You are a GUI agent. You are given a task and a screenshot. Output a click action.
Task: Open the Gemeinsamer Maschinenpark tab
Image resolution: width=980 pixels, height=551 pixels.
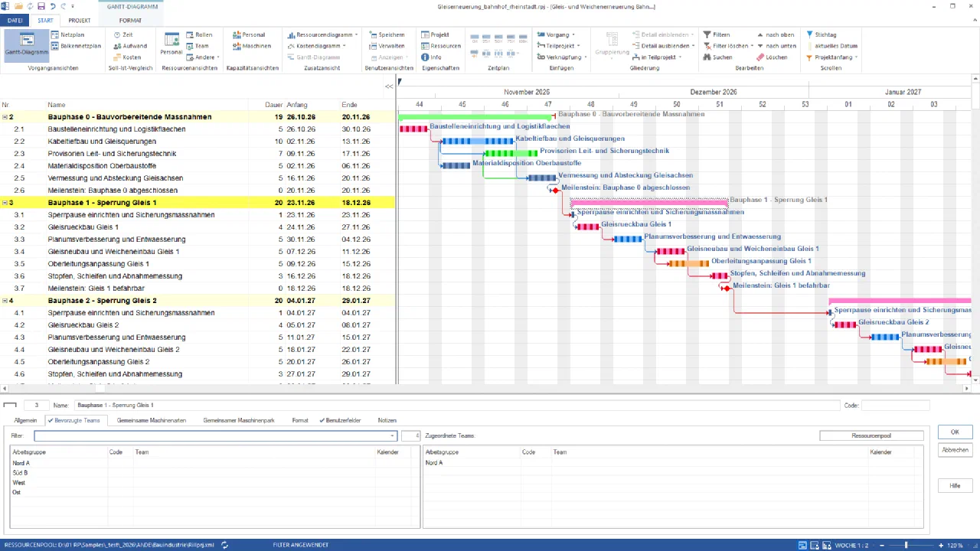click(238, 420)
